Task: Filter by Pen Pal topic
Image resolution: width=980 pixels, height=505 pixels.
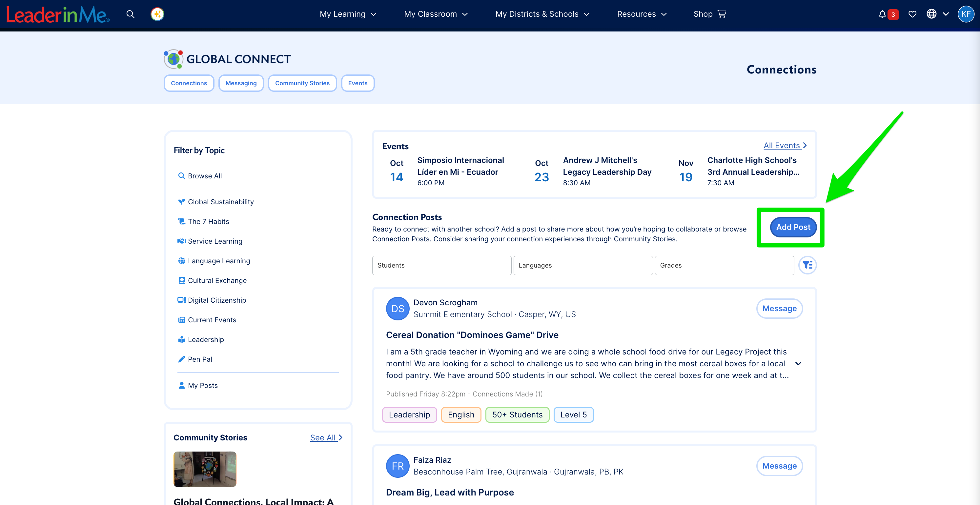Action: [195, 359]
